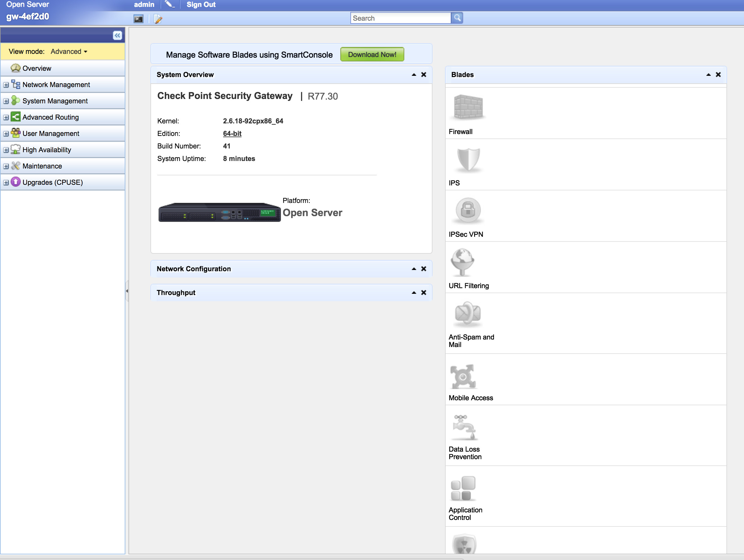This screenshot has width=744, height=560.
Task: Click the Network Management tree icon
Action: (15, 84)
